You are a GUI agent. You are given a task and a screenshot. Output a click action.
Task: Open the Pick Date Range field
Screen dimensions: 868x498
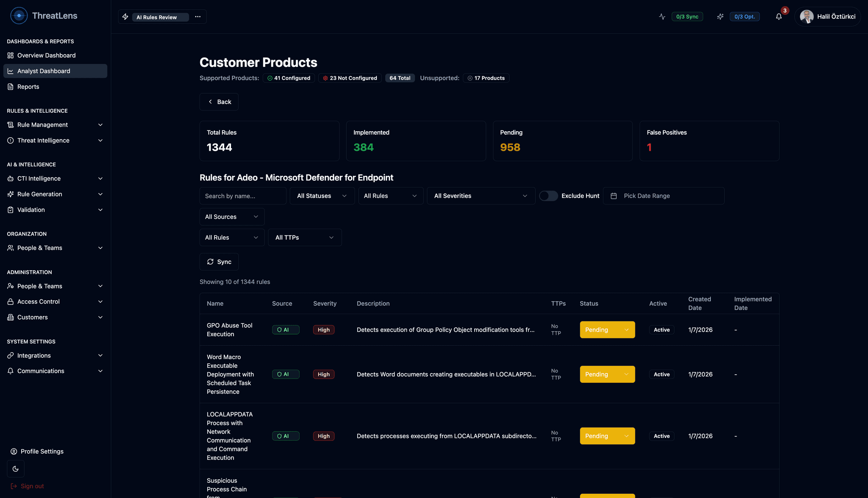(664, 196)
